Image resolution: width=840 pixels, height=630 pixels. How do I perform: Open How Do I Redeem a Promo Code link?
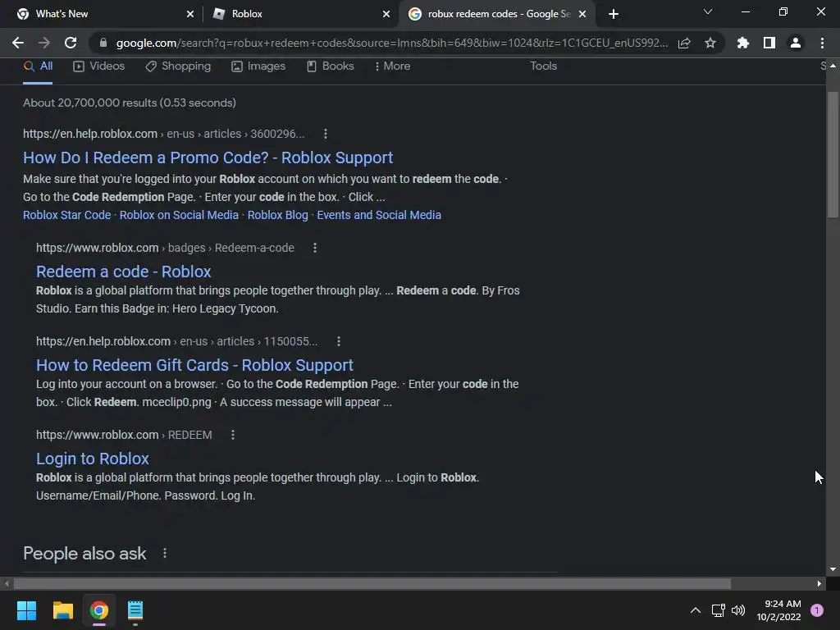point(208,157)
